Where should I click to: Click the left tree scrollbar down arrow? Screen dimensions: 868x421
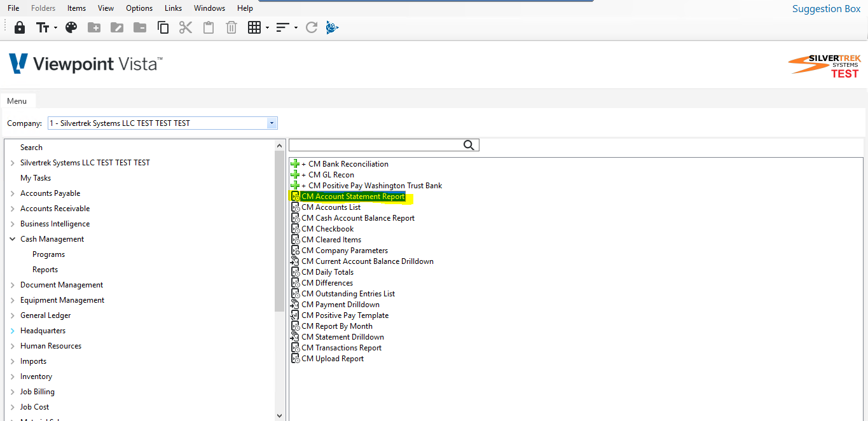279,415
